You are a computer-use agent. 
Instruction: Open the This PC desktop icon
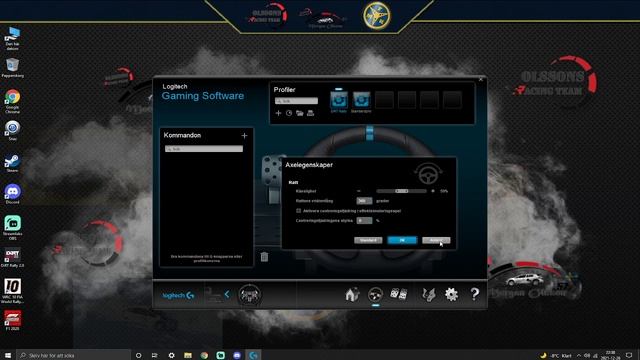(13, 39)
